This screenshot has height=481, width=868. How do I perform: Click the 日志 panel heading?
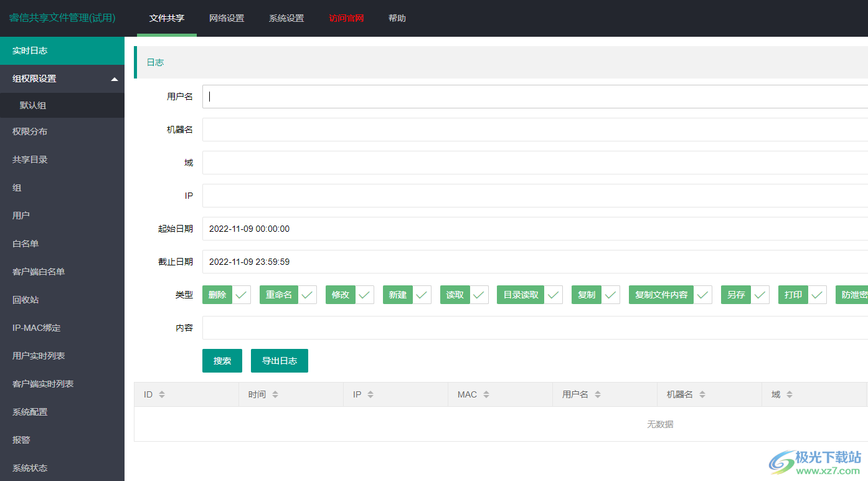pos(155,62)
